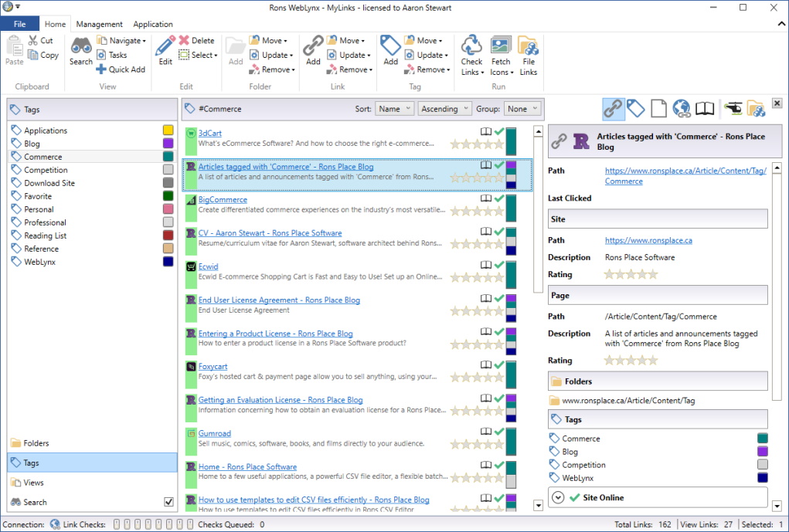The width and height of the screenshot is (789, 532).
Task: Click folder links panel icon at far right
Action: point(756,109)
